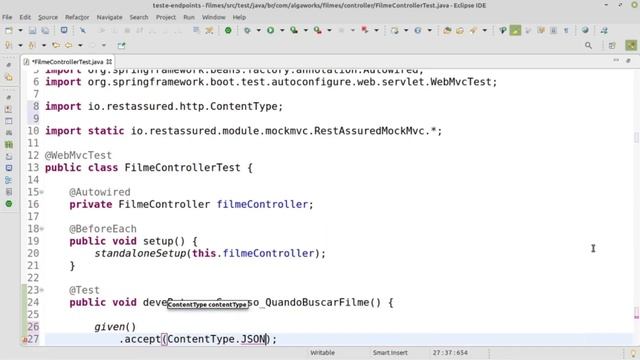Collapse the @BeforeEach method at line 18

tap(42, 229)
